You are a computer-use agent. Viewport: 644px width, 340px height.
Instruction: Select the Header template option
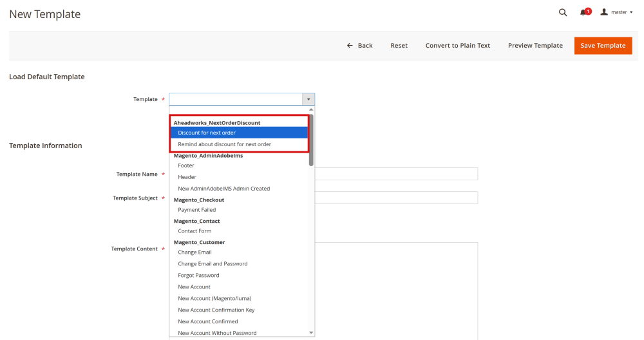click(239, 177)
